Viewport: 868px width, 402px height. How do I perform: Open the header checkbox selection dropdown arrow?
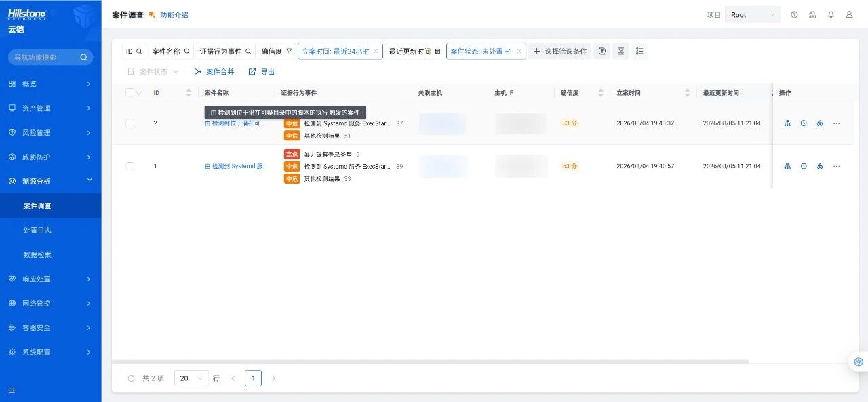[x=139, y=93]
